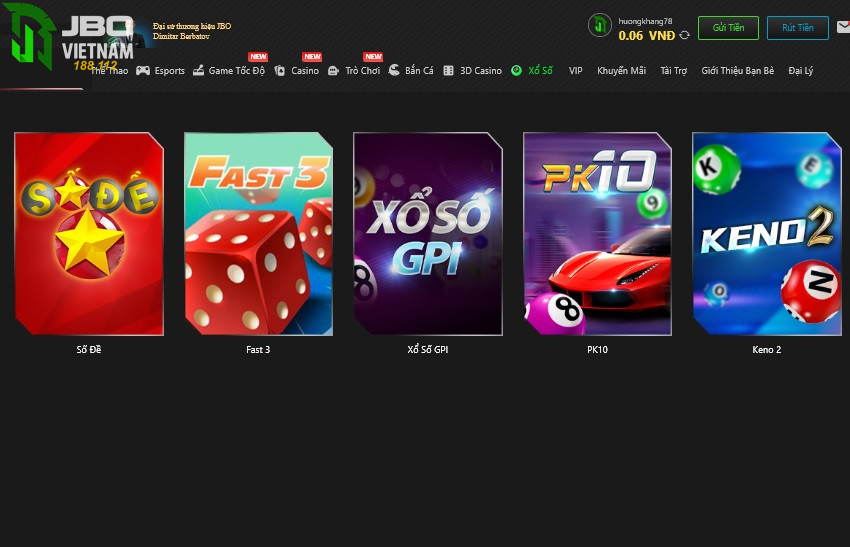Click the Game Tốc Độ icon
850x547 pixels.
click(x=198, y=70)
